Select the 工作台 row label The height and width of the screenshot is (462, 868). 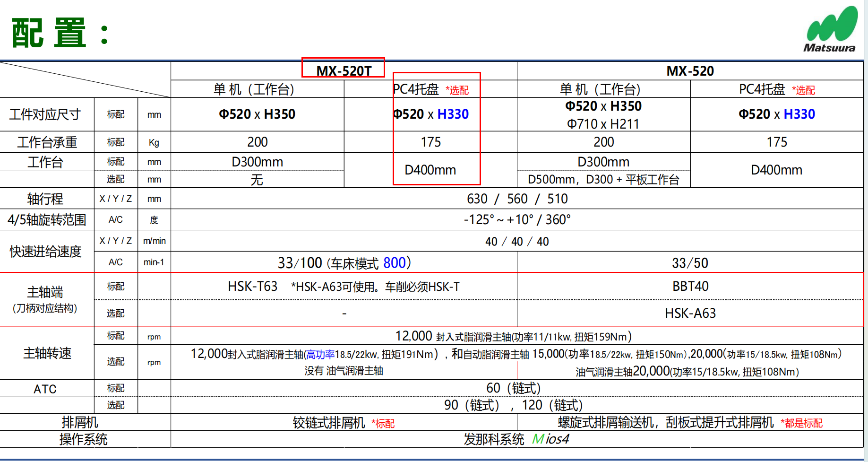[x=45, y=162]
